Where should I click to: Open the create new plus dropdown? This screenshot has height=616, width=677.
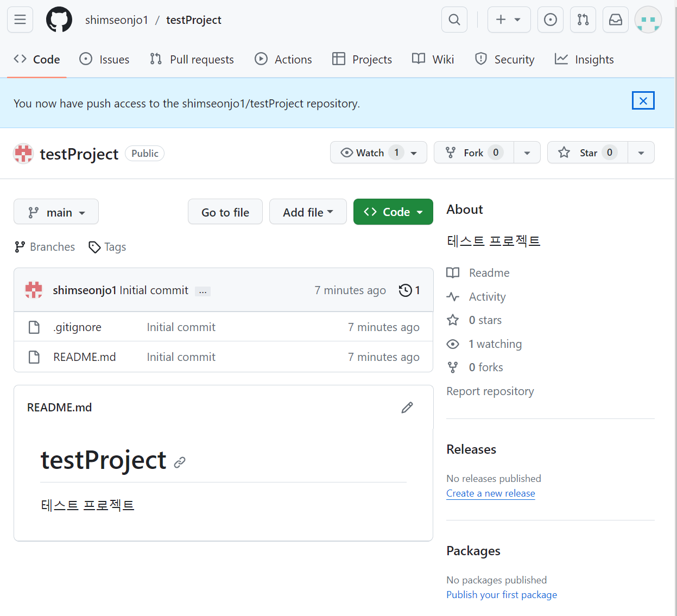click(x=509, y=20)
